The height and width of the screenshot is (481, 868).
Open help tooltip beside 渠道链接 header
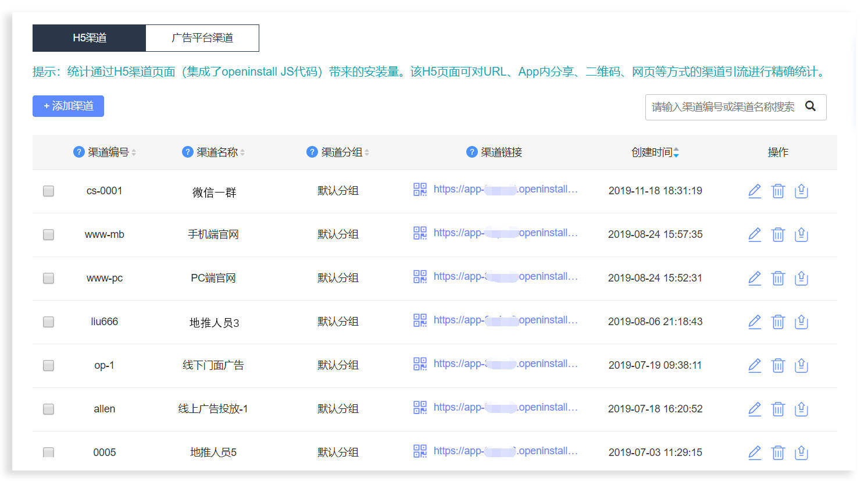pyautogui.click(x=471, y=152)
